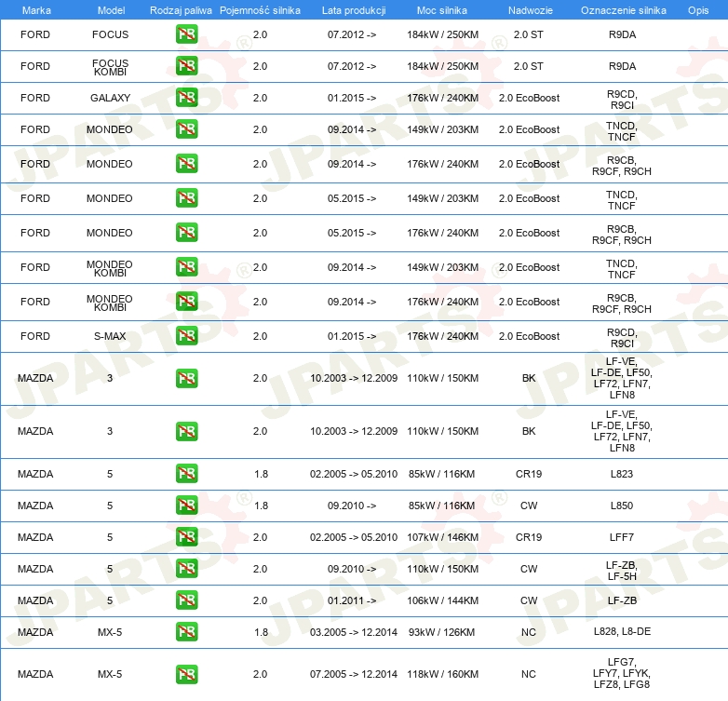Click the power value 93kW / 126KM
The width and height of the screenshot is (728, 701).
(x=441, y=632)
